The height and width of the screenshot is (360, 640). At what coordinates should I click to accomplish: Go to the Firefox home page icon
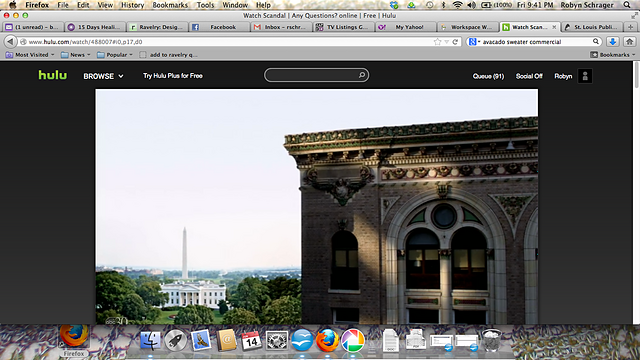coord(629,42)
